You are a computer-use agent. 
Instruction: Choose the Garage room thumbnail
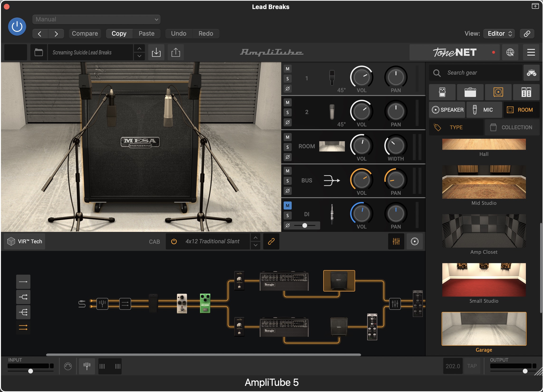(484, 329)
